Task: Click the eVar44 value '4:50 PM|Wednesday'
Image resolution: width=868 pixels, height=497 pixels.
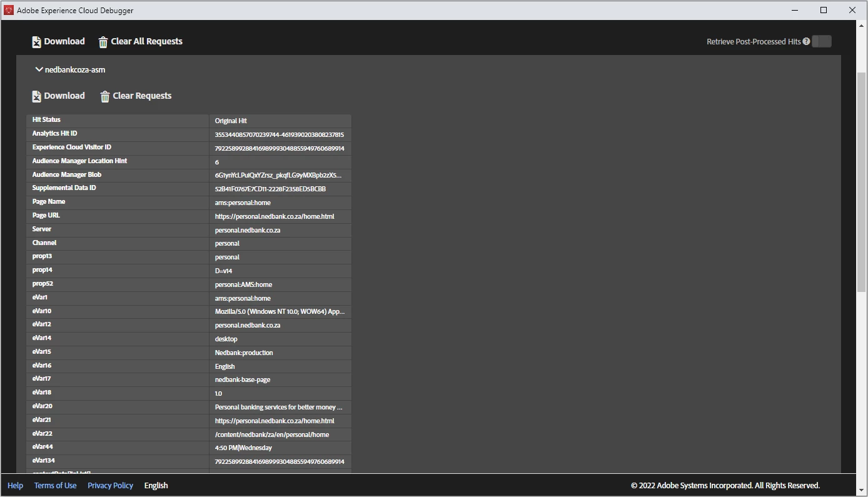Action: (x=243, y=448)
